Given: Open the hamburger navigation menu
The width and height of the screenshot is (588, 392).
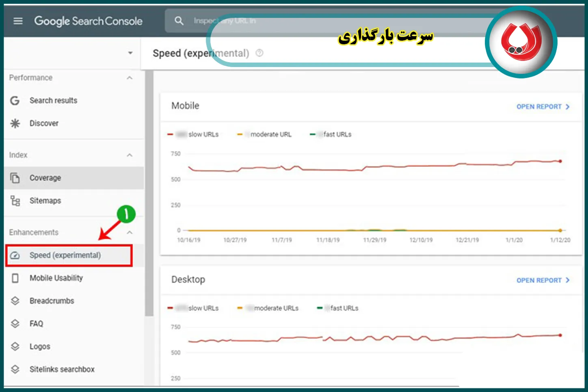Looking at the screenshot, I should 18,21.
